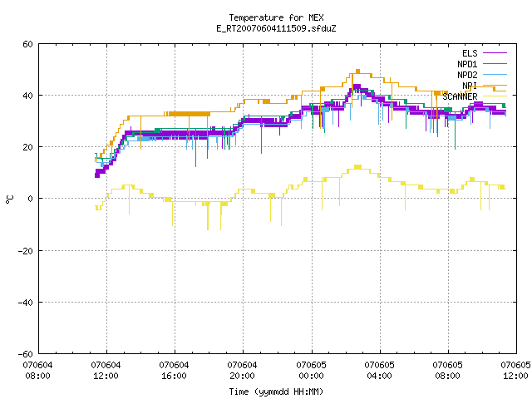Viewport: 532px width, 399px height.
Task: Click the x-axis label 070605 04:00
Action: click(379, 371)
